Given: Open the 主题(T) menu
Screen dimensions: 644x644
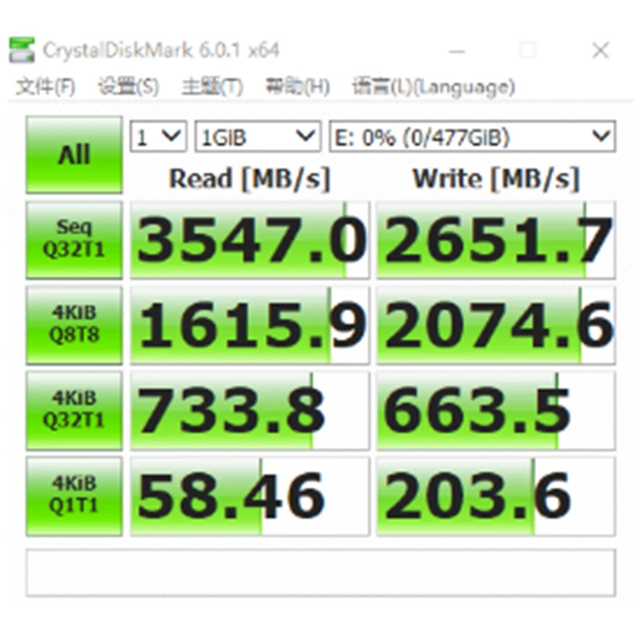Looking at the screenshot, I should pos(213,87).
